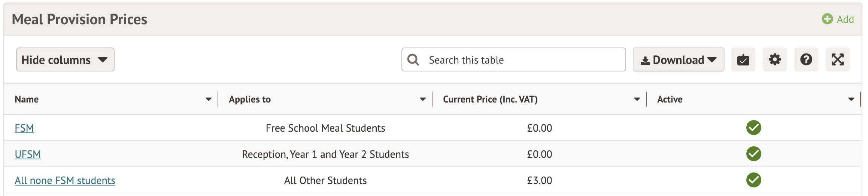Open the FSM price link
868x196 pixels.
(24, 128)
